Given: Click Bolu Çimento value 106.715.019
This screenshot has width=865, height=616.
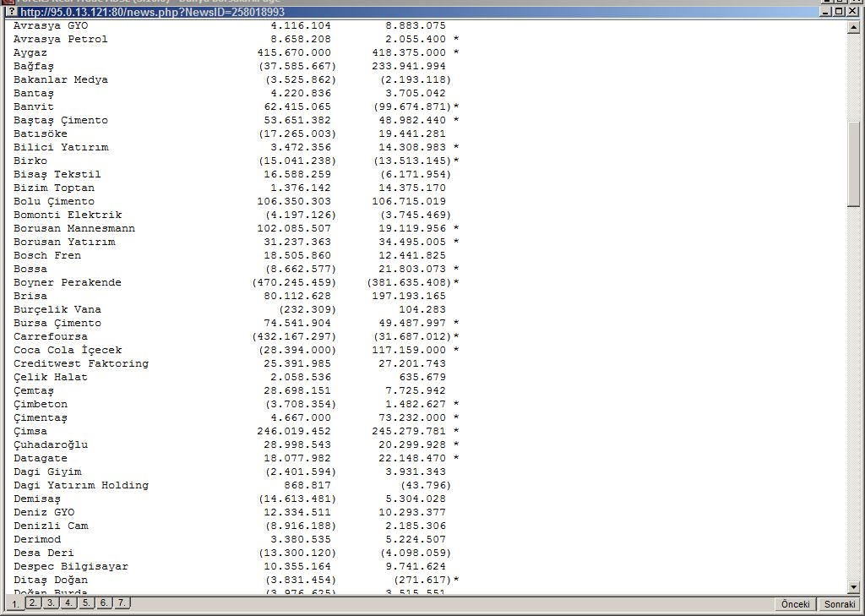Looking at the screenshot, I should (409, 201).
